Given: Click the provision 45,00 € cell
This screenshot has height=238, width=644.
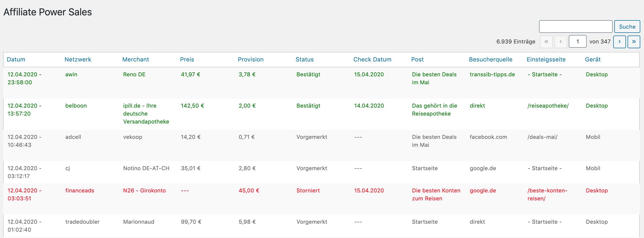Looking at the screenshot, I should point(249,191).
